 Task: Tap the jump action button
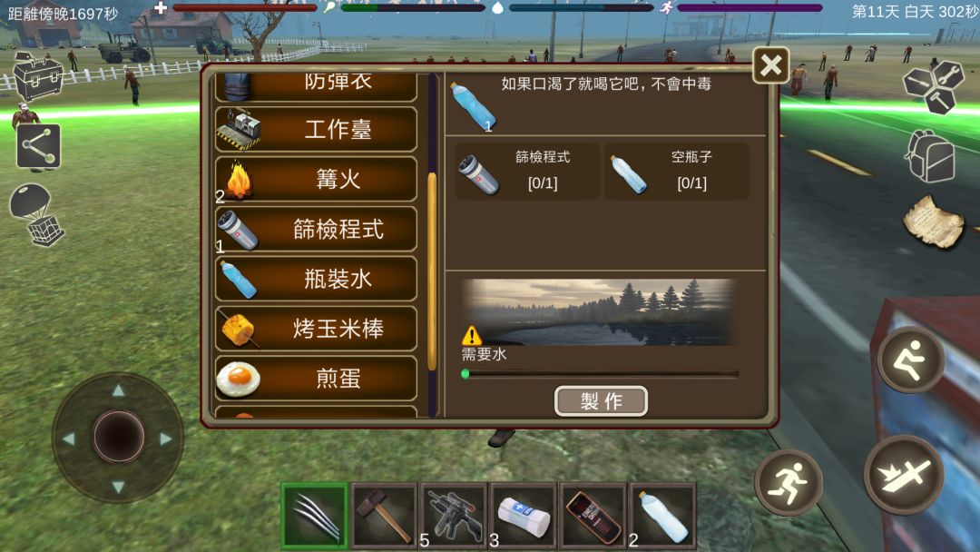tap(911, 360)
